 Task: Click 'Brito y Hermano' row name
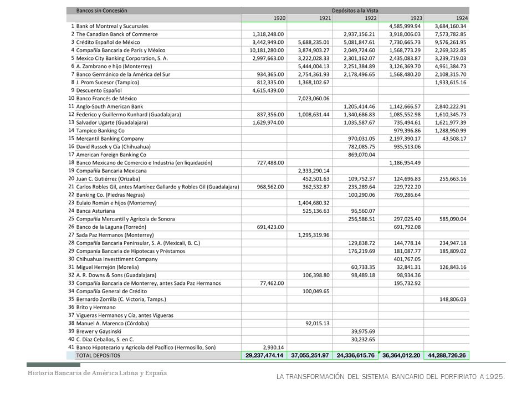point(96,308)
